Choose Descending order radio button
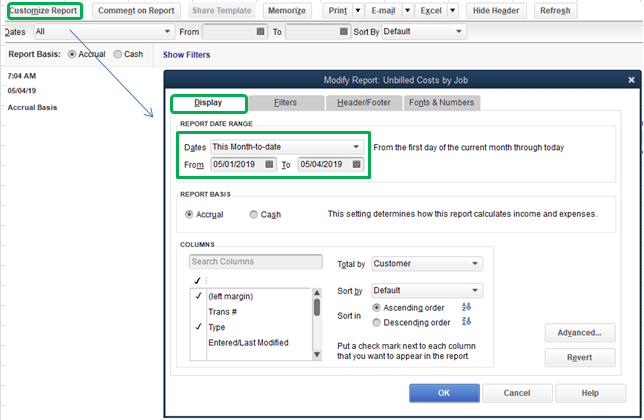 tap(376, 323)
